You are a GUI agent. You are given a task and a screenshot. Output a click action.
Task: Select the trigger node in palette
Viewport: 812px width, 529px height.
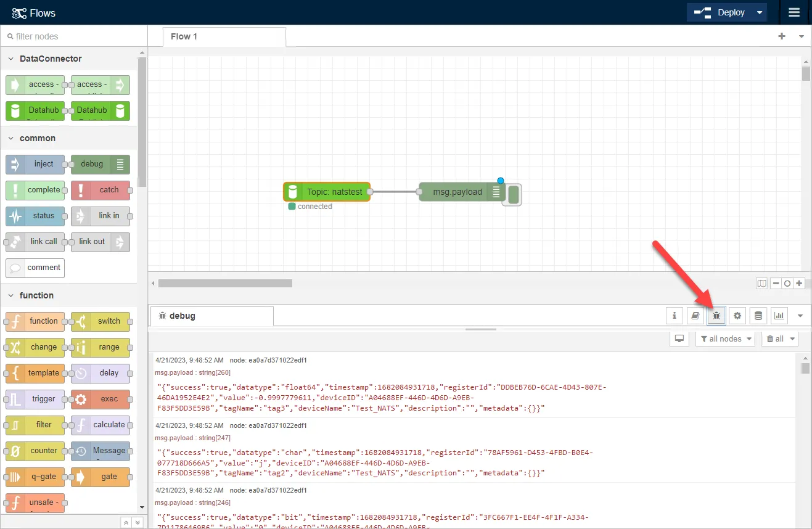pyautogui.click(x=35, y=399)
